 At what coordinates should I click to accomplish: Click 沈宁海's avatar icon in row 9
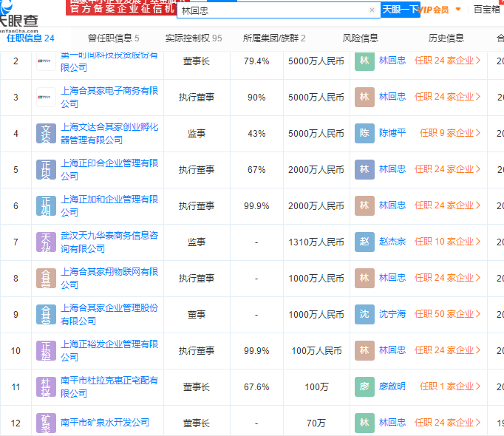click(x=364, y=314)
